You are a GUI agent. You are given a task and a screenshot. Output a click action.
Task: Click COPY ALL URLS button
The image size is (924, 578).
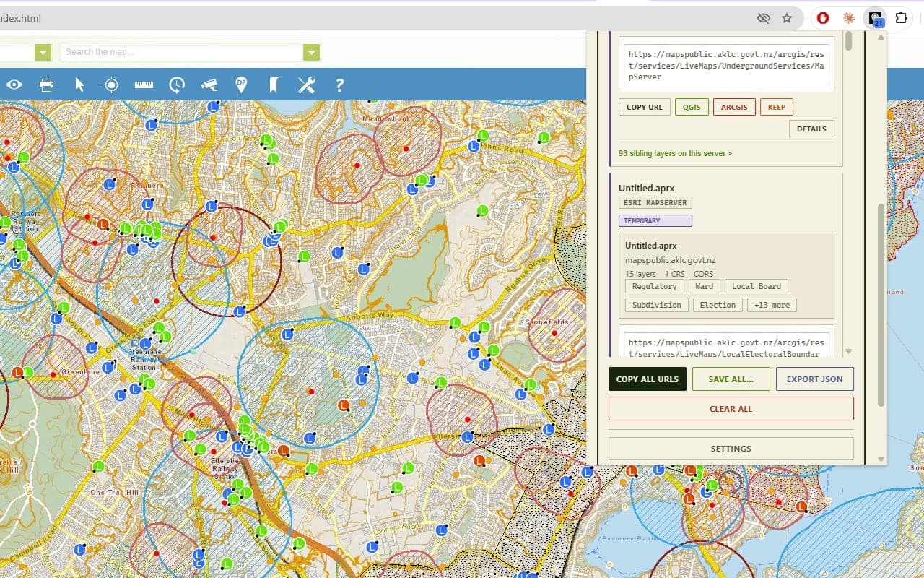coord(648,379)
